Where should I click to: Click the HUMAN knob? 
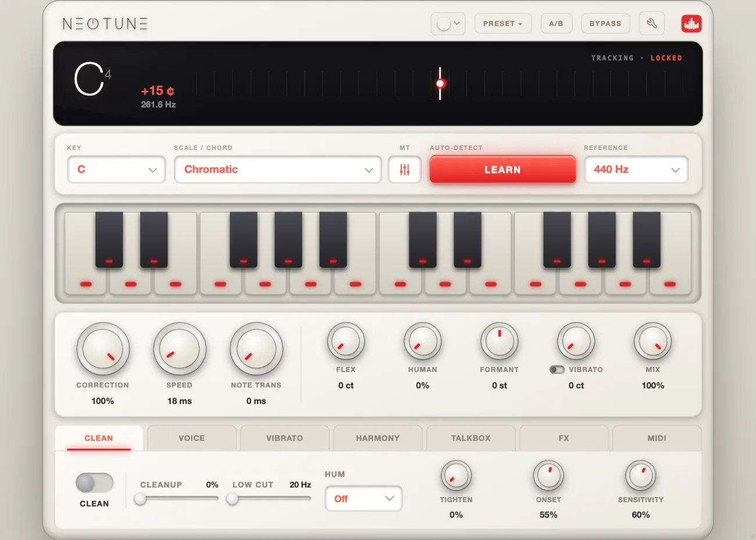423,341
